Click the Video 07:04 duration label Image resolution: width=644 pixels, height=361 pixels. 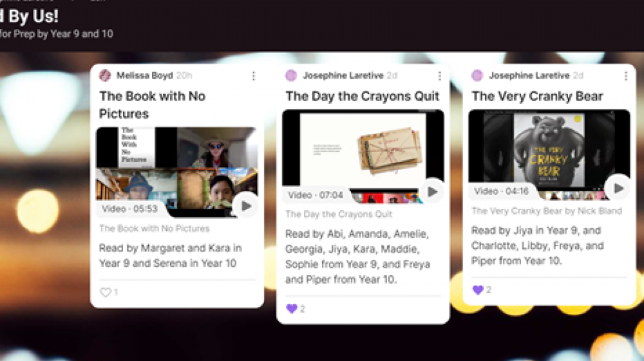[x=315, y=195]
